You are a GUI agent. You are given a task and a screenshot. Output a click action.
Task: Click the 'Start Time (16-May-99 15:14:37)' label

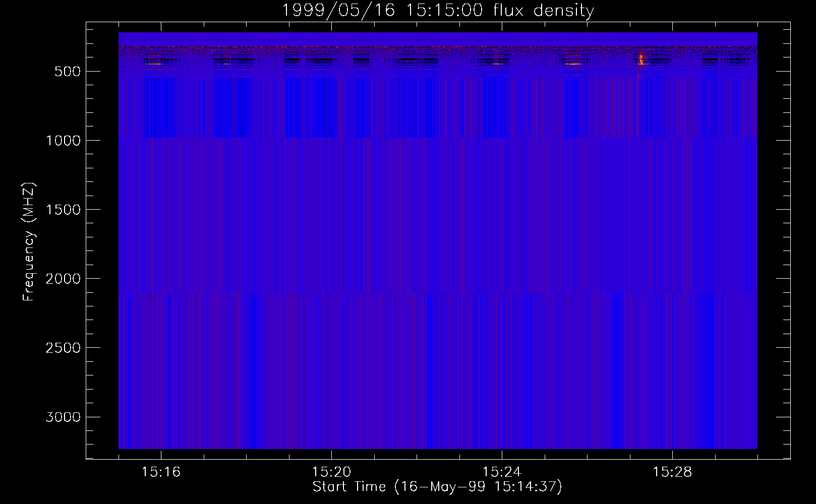point(437,487)
